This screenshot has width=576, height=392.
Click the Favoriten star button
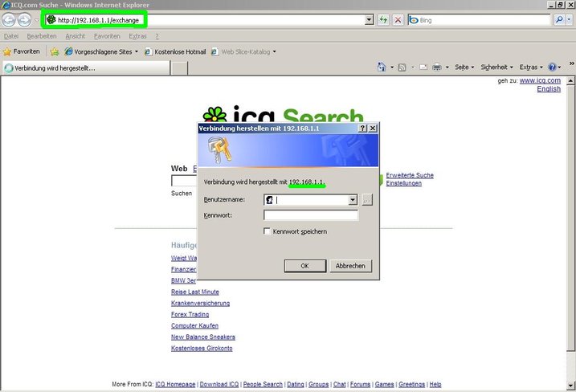point(22,51)
